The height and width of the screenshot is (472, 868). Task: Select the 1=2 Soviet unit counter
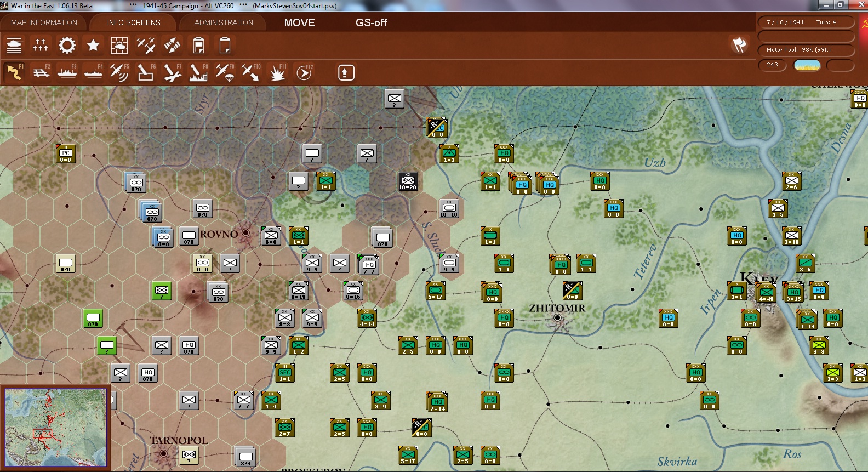coord(298,345)
